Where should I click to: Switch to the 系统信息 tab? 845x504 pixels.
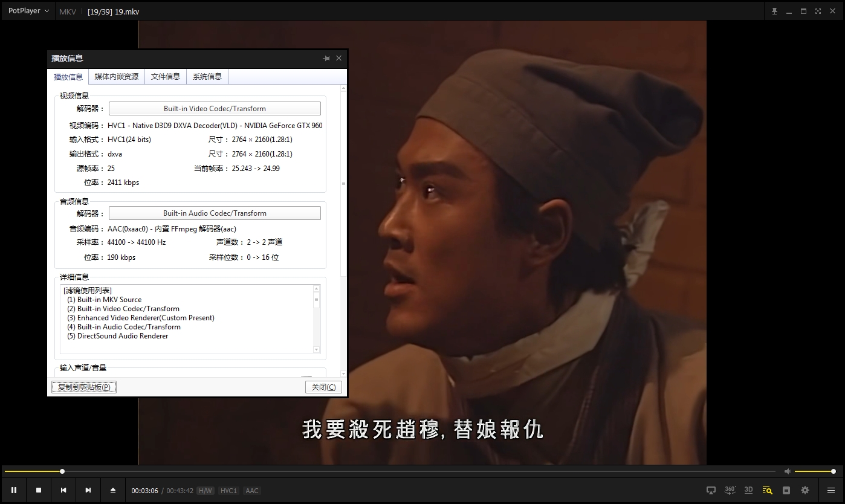click(207, 77)
